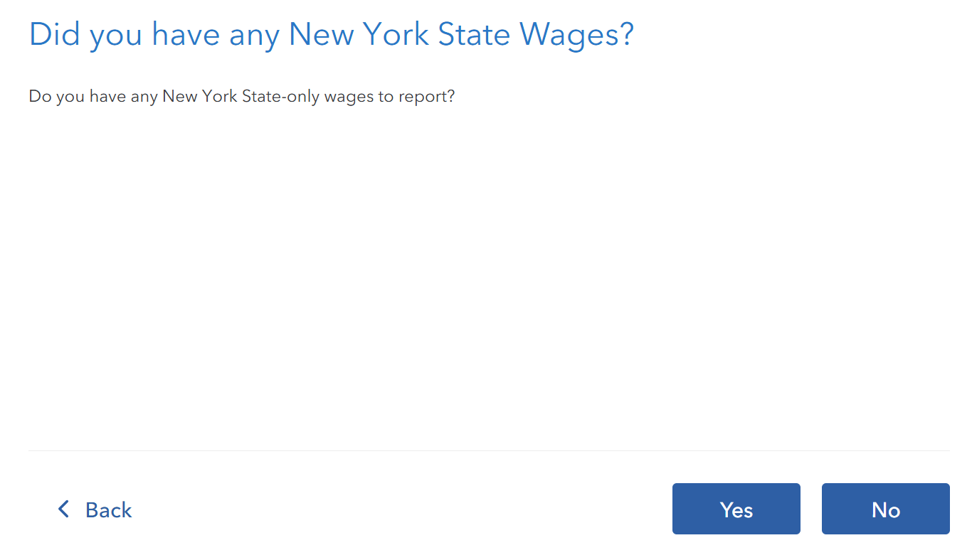Image resolution: width=972 pixels, height=560 pixels.
Task: Answer Yes to New York State wages
Action: point(736,509)
